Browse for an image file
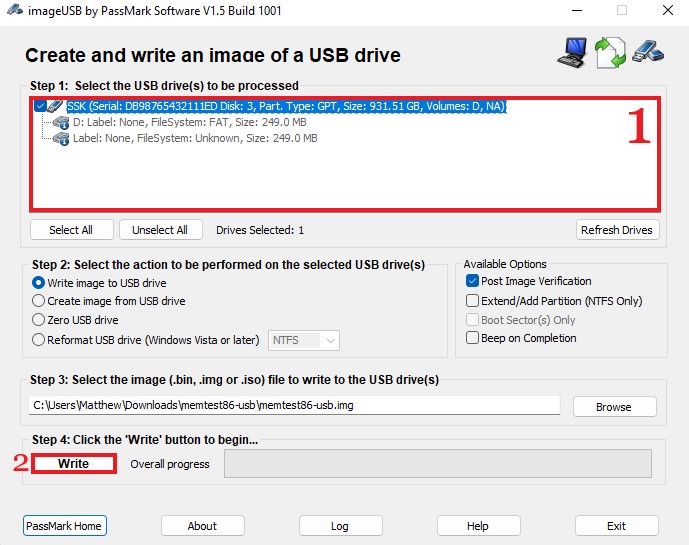The width and height of the screenshot is (689, 545). (x=614, y=407)
